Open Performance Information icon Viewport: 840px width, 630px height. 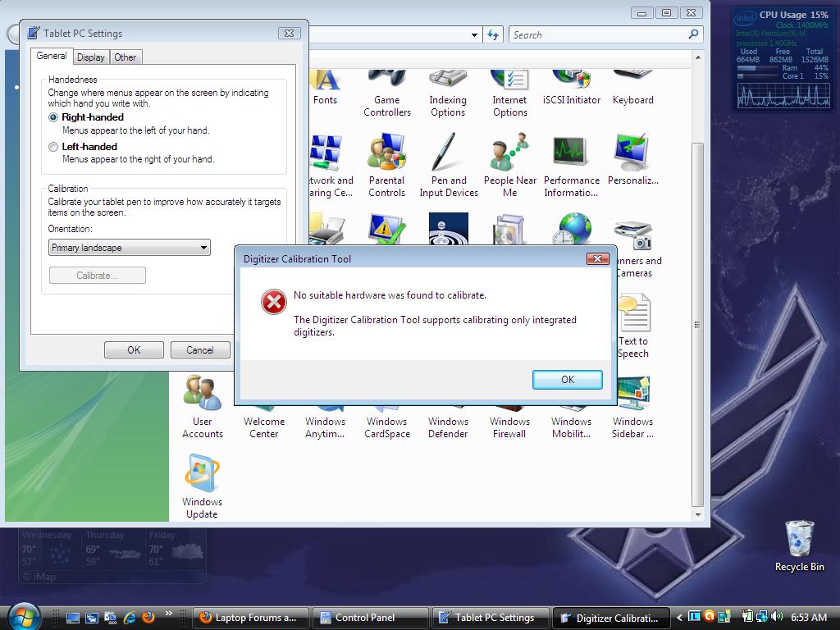571,166
